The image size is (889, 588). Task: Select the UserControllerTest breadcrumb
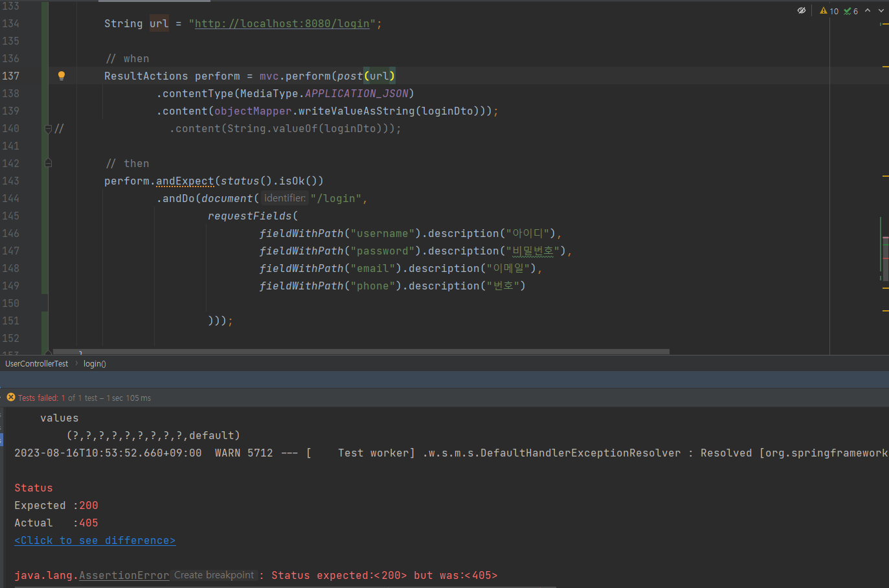click(37, 364)
